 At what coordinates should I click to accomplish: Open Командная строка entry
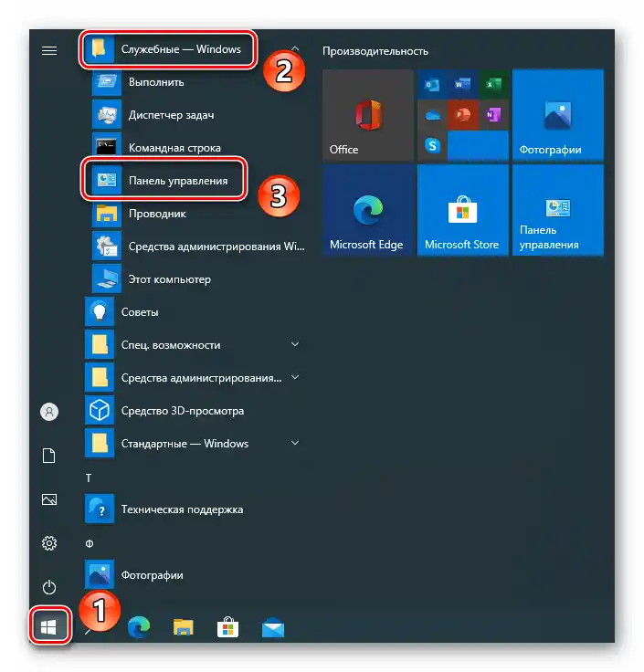coord(195,148)
